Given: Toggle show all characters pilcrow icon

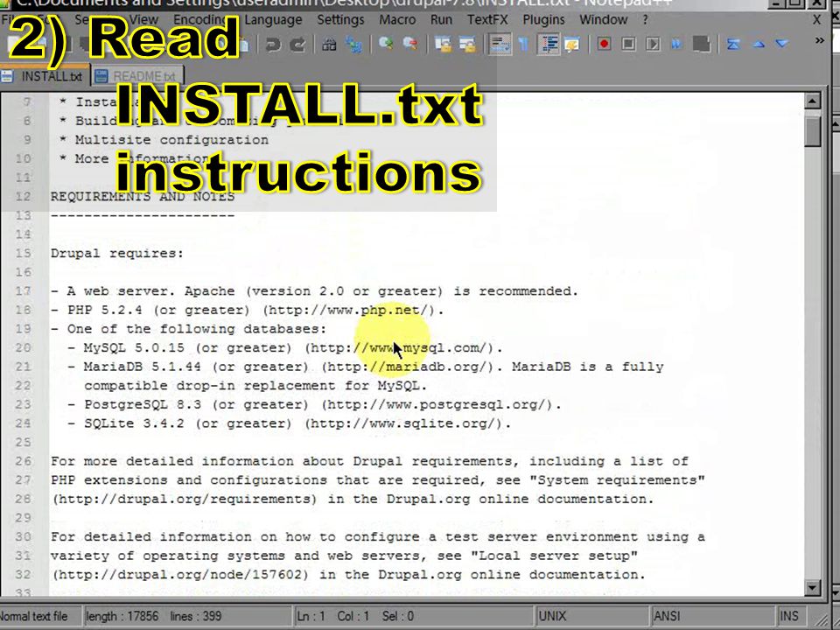Looking at the screenshot, I should 524,45.
